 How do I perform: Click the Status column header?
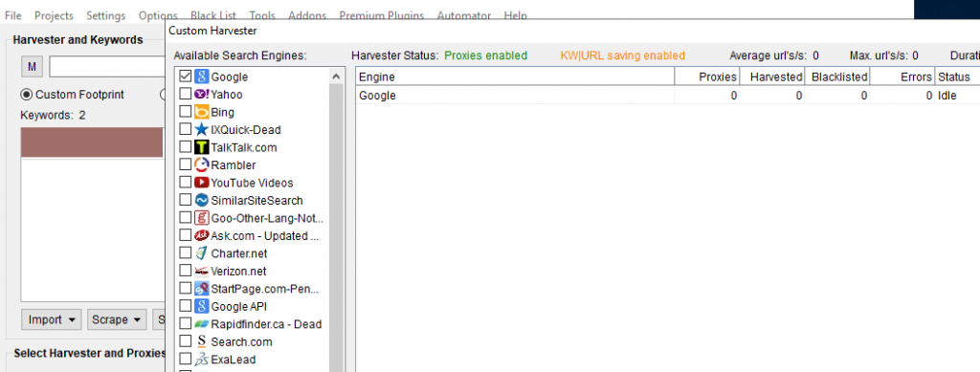[957, 77]
